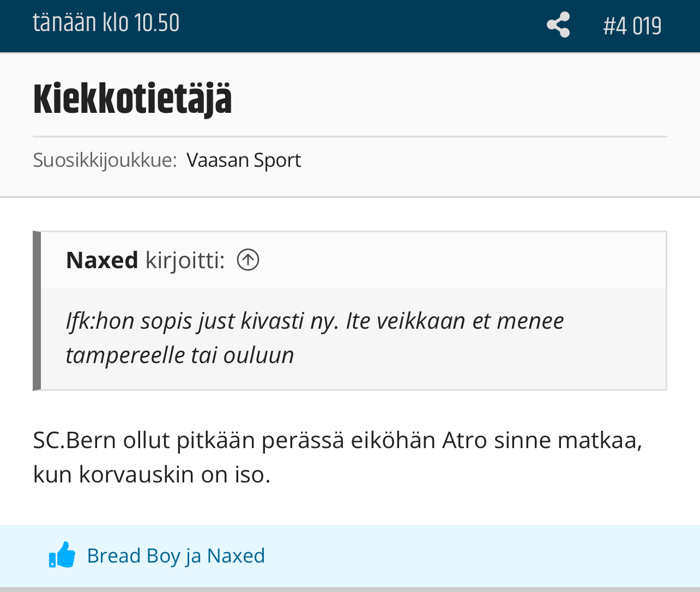Expand the quoted text from Naxed
Image resolution: width=700 pixels, height=592 pixels.
[315, 321]
